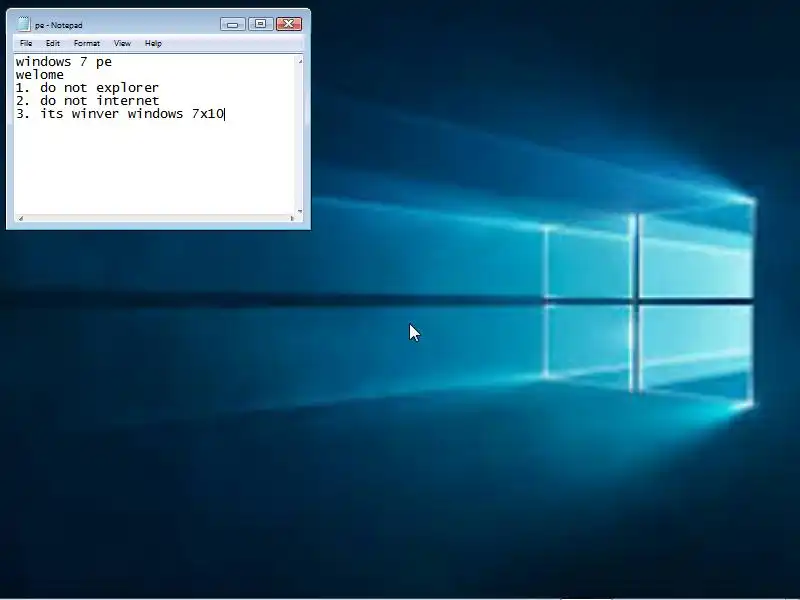
Task: Open the Help menu in Notepad
Action: click(153, 43)
